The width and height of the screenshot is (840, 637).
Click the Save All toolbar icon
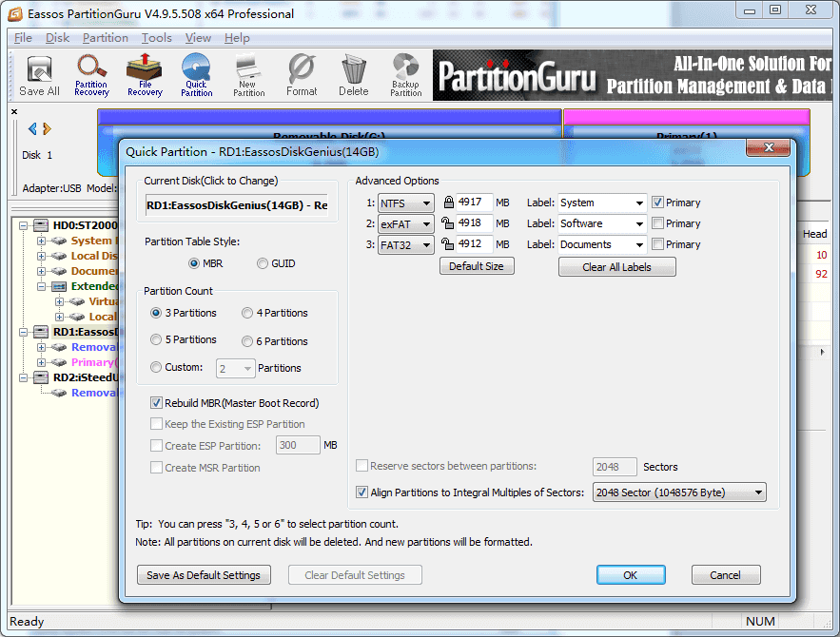[39, 77]
